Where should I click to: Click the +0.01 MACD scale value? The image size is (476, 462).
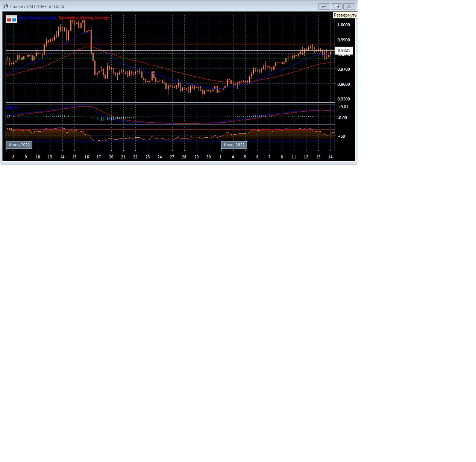pos(343,107)
